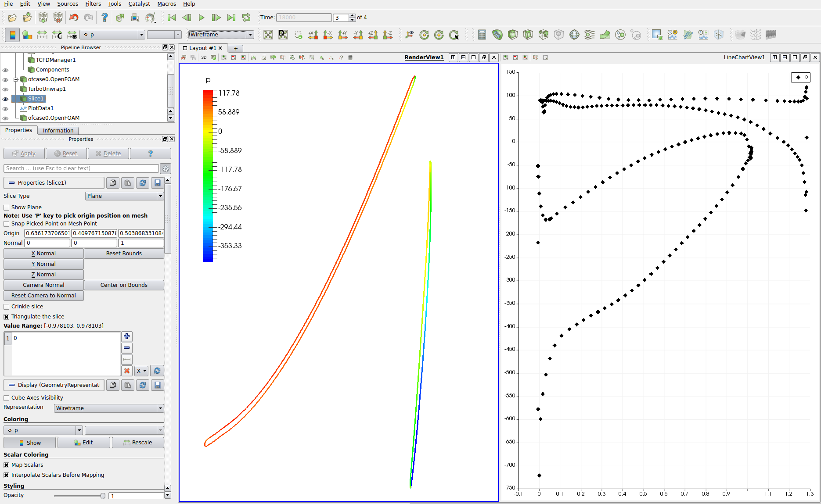
Task: Click the Glyph filter icon
Action: tap(574, 35)
